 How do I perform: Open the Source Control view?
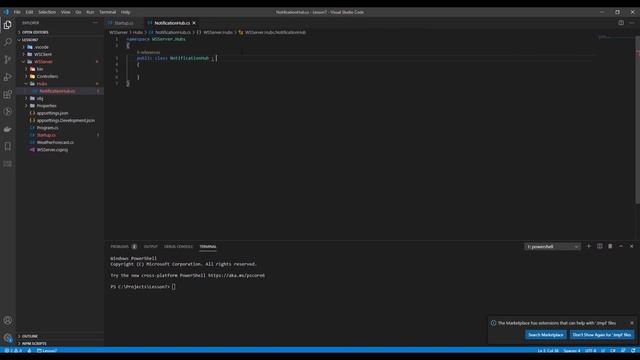pyautogui.click(x=8, y=60)
